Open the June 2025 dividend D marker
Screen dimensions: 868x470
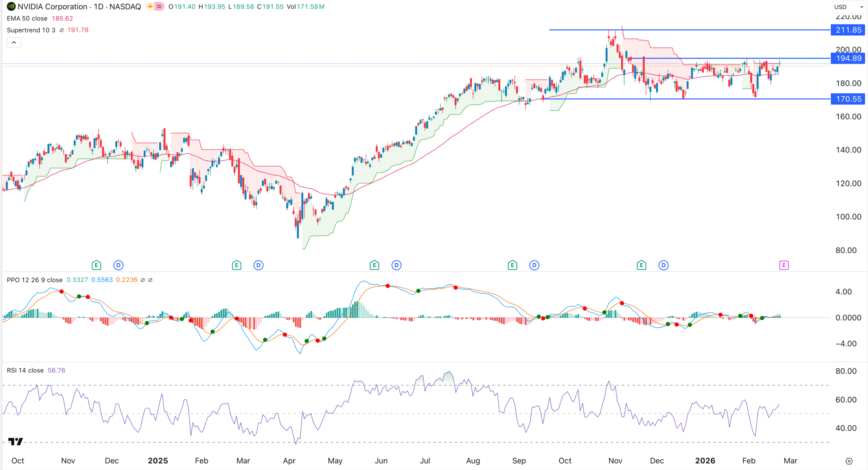click(396, 265)
